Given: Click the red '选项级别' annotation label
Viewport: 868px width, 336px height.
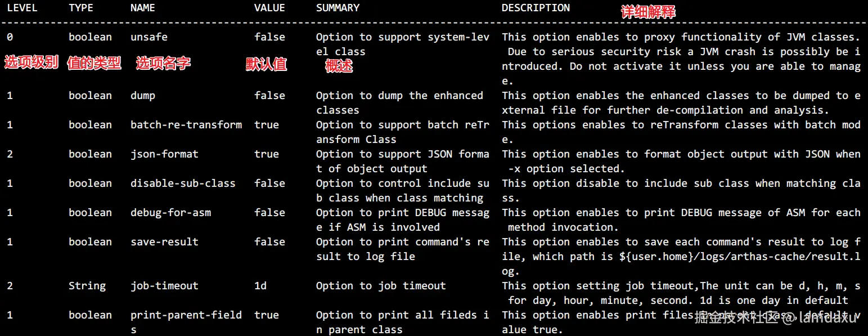Looking at the screenshot, I should [x=32, y=62].
